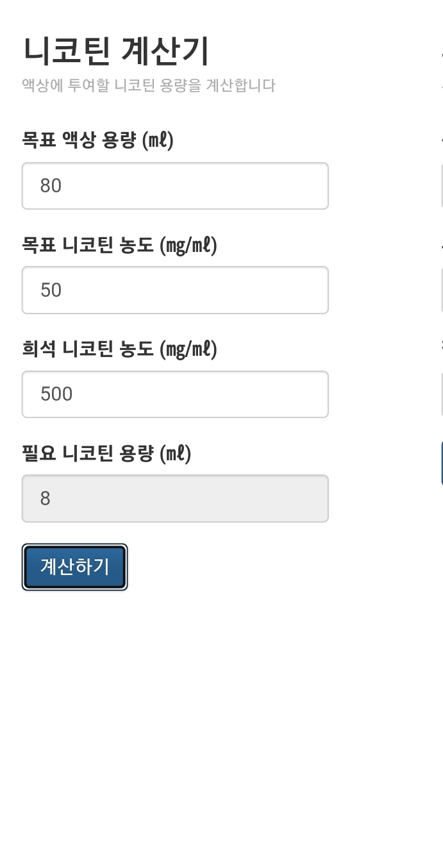This screenshot has height=868, width=443.
Task: Click the 계산하기 button
Action: pyautogui.click(x=75, y=567)
